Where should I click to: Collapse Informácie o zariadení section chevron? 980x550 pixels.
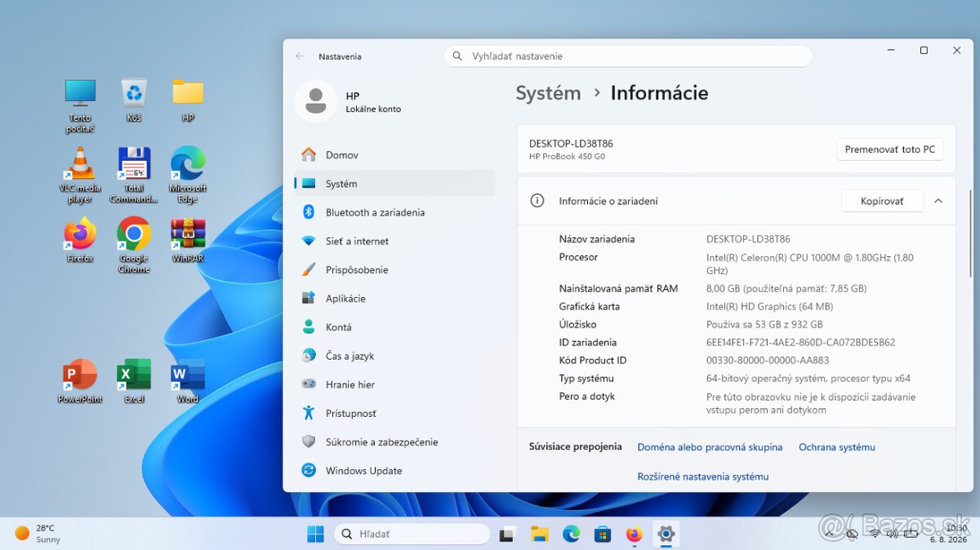pyautogui.click(x=938, y=201)
